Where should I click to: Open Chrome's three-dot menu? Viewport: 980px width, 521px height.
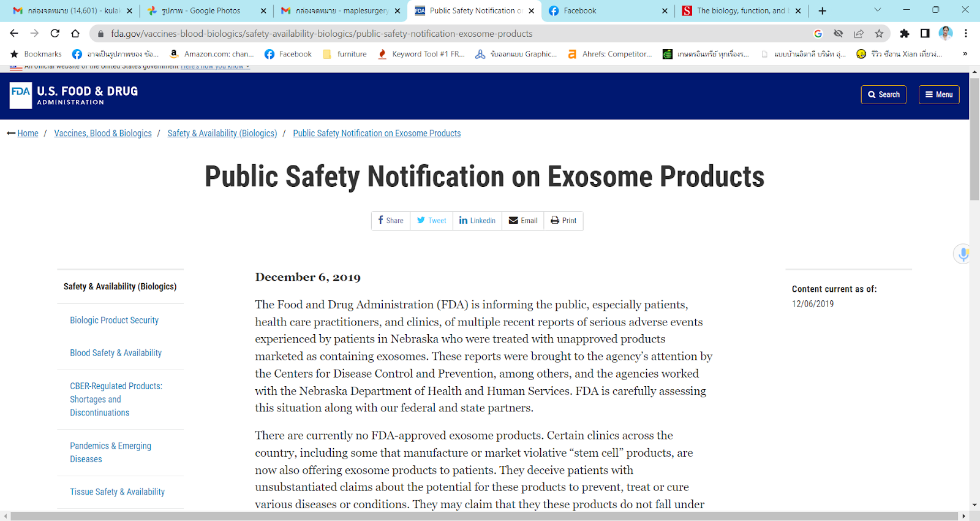[966, 33]
